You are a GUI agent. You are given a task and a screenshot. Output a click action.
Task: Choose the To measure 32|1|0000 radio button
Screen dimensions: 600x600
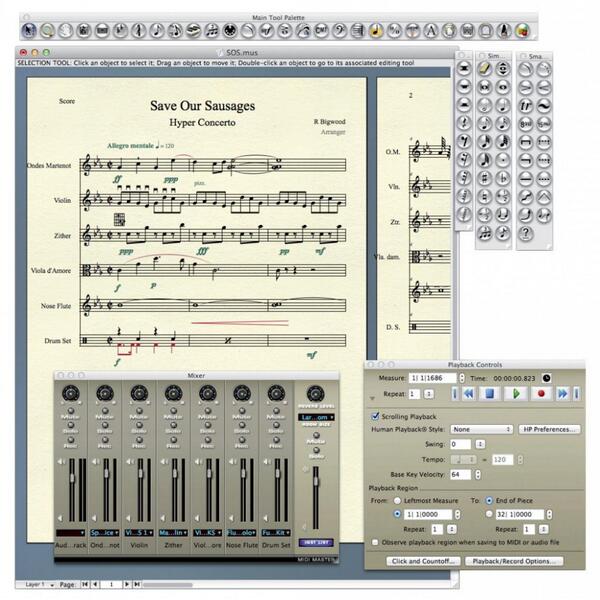[x=489, y=514]
